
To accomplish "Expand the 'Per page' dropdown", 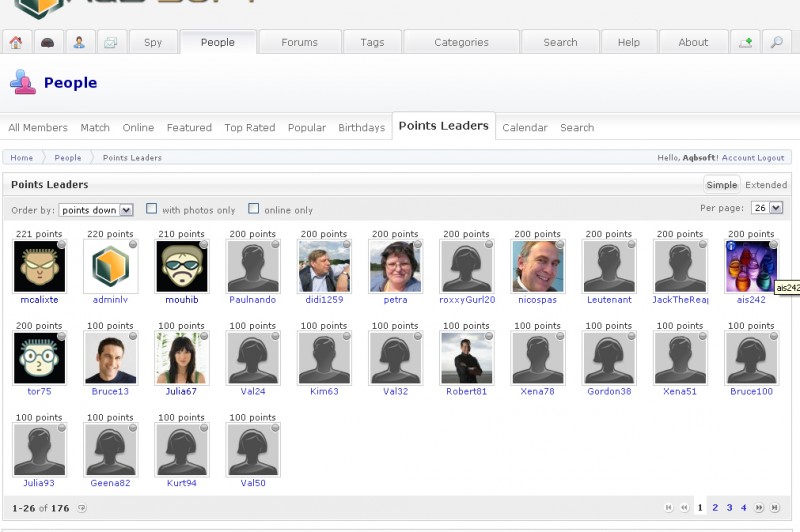I will tap(768, 208).
